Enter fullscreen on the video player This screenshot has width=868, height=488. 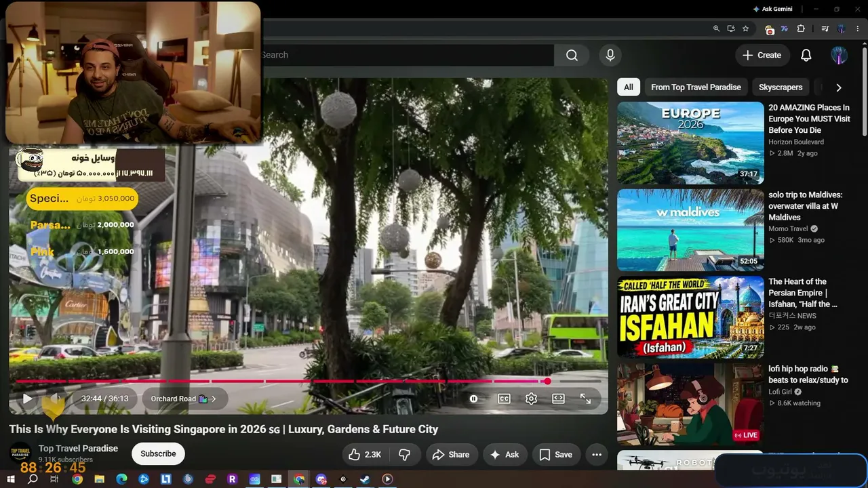click(585, 399)
